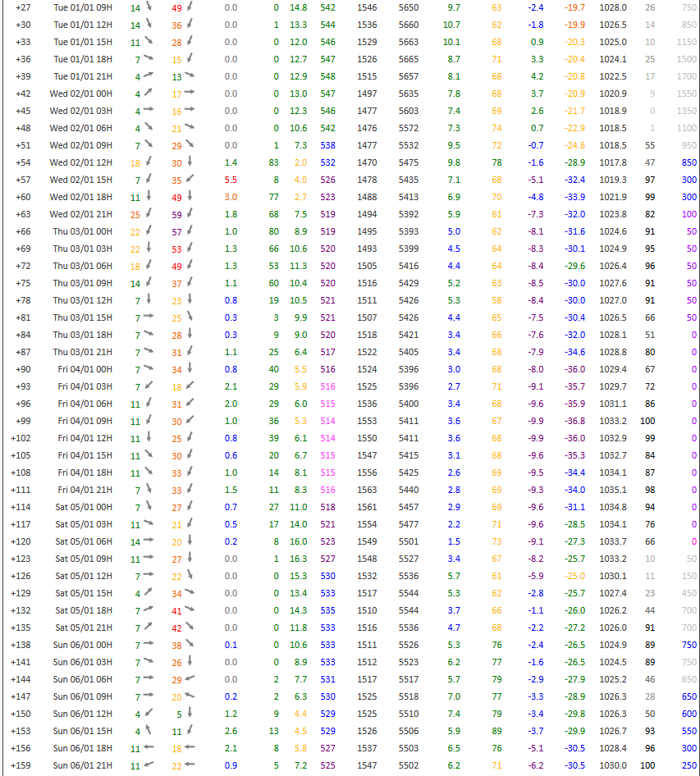
Task: Select the gust arrow beside 29 in Sun 06/01 06H row
Action: coord(190,679)
